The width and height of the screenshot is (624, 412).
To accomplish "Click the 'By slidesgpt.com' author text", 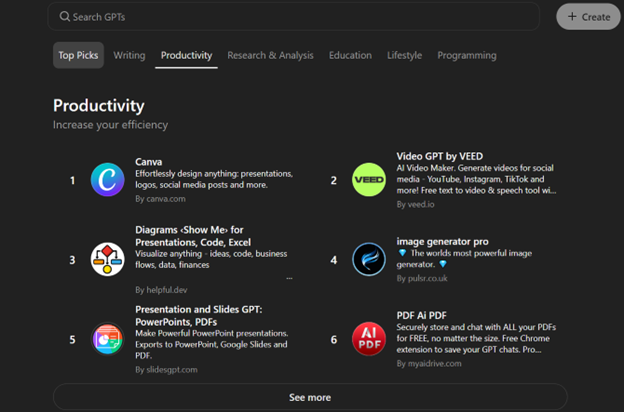I will pyautogui.click(x=166, y=369).
